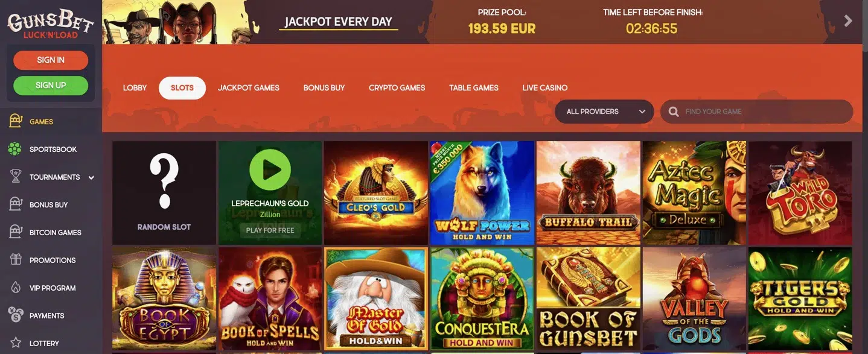Open Sportsbook via the soccer ball icon
Image resolution: width=868 pixels, height=354 pixels.
coord(15,149)
